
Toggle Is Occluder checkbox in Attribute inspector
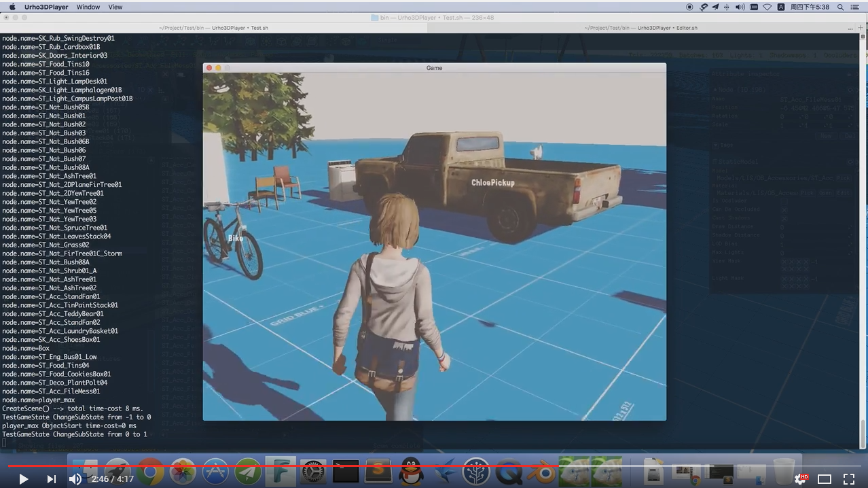784,201
